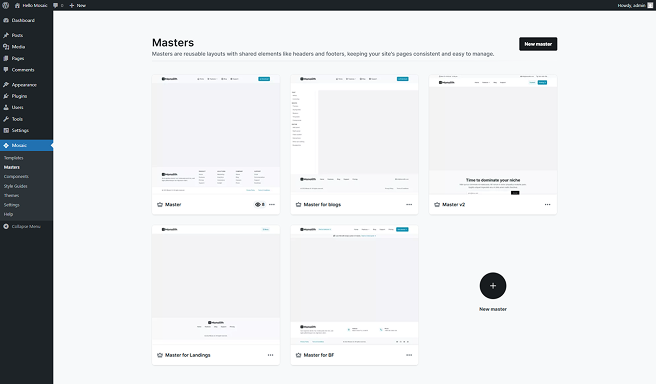Image resolution: width=656 pixels, height=384 pixels.
Task: Click the Pages icon
Action: pos(6,58)
